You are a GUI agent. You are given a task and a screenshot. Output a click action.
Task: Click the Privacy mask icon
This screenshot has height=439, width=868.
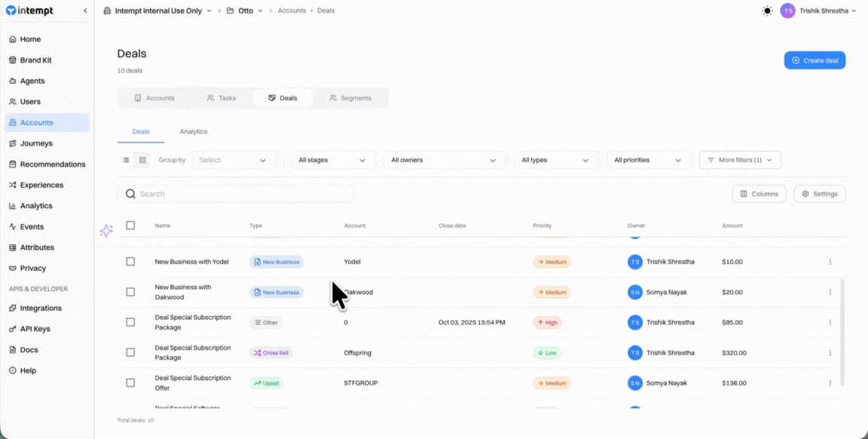[x=13, y=269]
